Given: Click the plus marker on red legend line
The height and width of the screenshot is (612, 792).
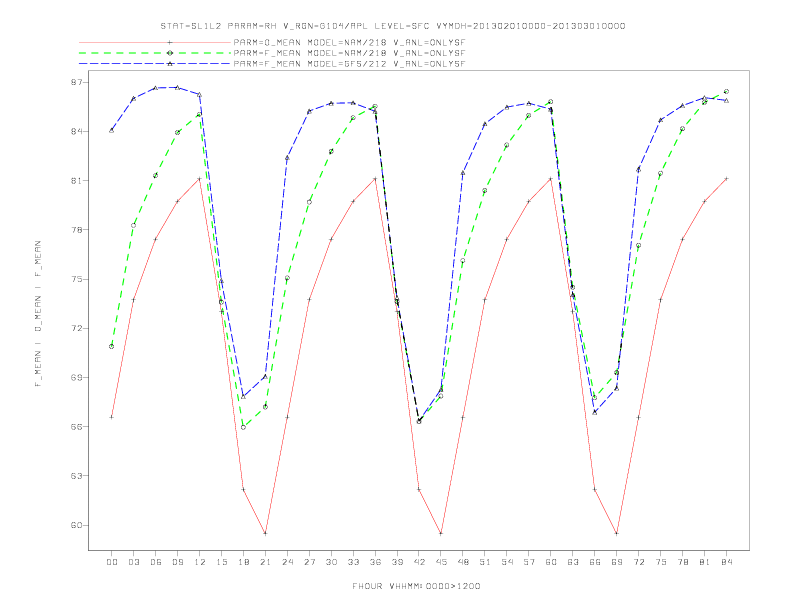Looking at the screenshot, I should pos(170,42).
